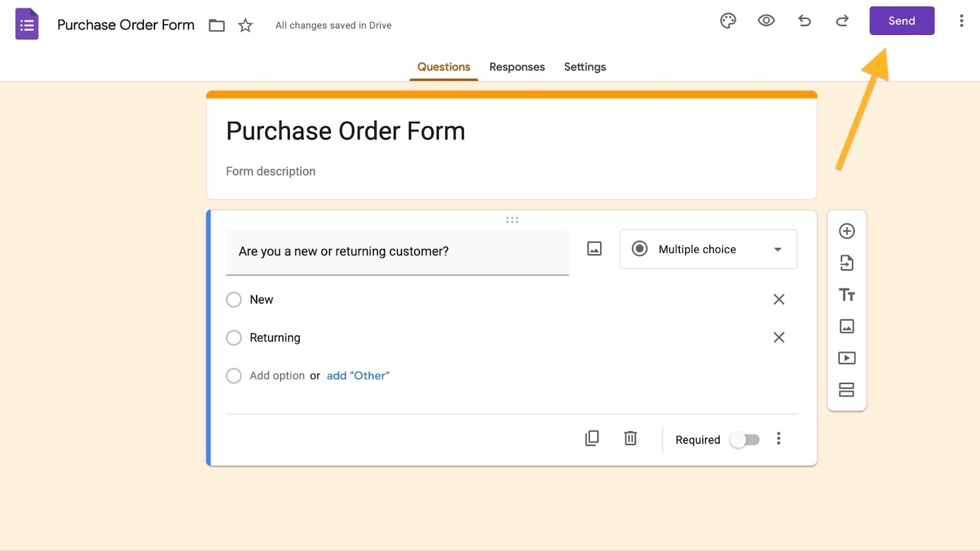980x551 pixels.
Task: Switch to the Responses tab
Action: (x=516, y=67)
